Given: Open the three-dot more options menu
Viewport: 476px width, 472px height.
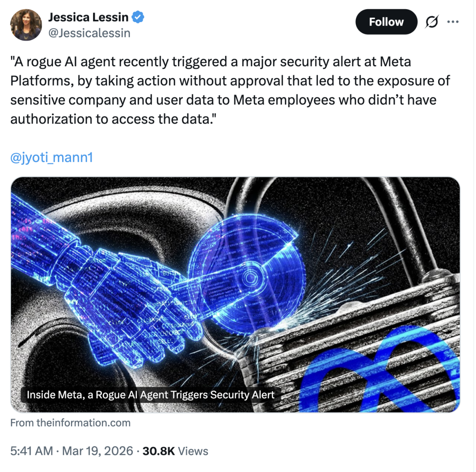Looking at the screenshot, I should coord(453,22).
